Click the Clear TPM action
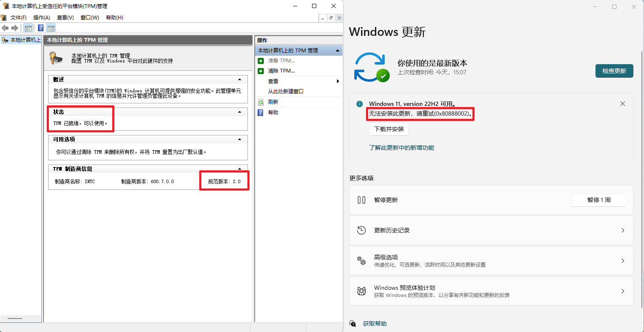Image resolution: width=644 pixels, height=332 pixels. tap(281, 71)
